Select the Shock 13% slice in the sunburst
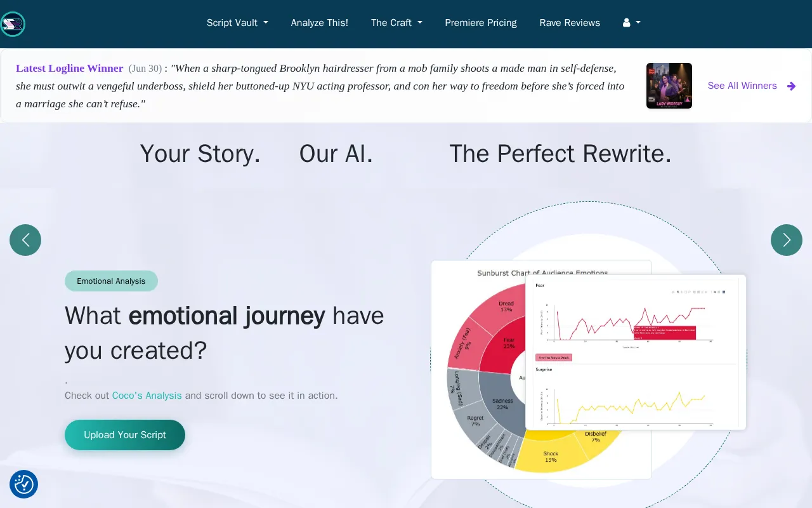The image size is (812, 508). pos(550,456)
